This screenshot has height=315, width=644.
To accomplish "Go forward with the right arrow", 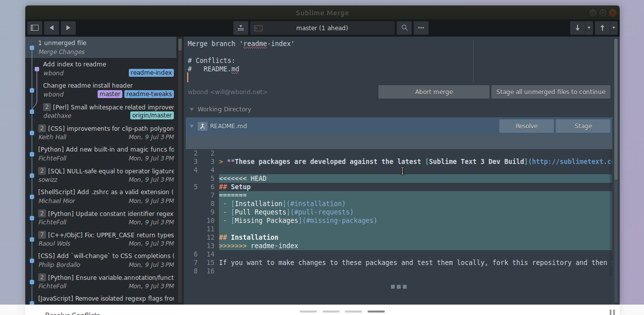I will point(68,28).
